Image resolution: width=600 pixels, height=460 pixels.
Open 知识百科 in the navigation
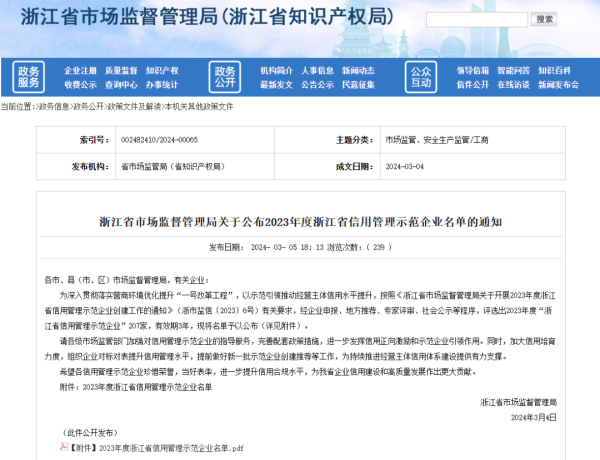(555, 71)
